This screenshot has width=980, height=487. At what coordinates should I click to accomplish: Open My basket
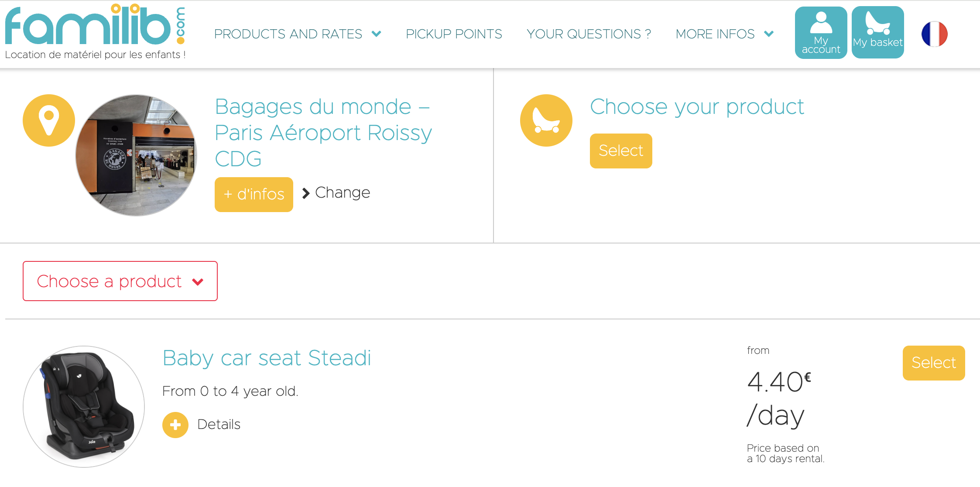pyautogui.click(x=877, y=33)
